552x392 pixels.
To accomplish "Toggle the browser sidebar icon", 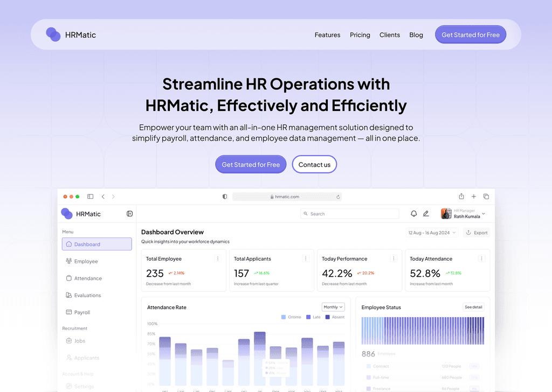I will (x=91, y=197).
